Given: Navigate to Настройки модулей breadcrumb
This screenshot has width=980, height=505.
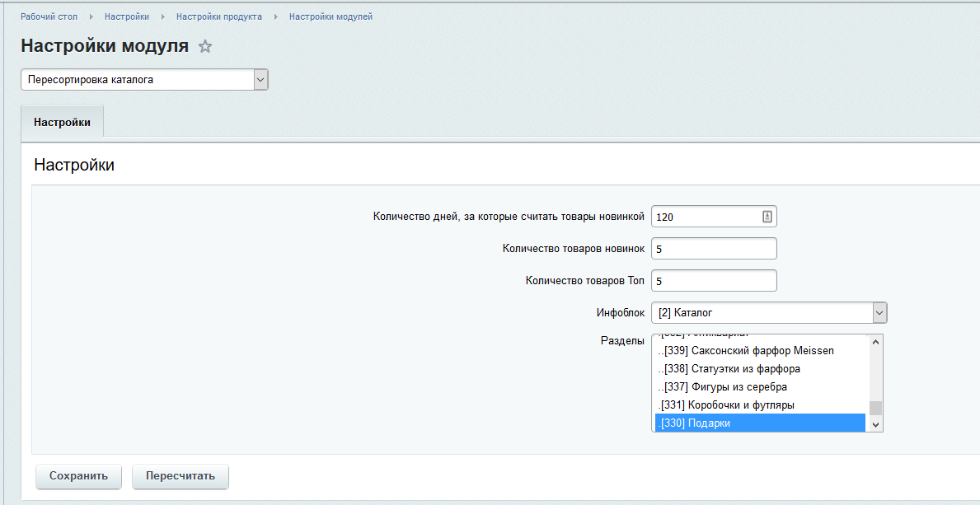Looking at the screenshot, I should pos(331,16).
